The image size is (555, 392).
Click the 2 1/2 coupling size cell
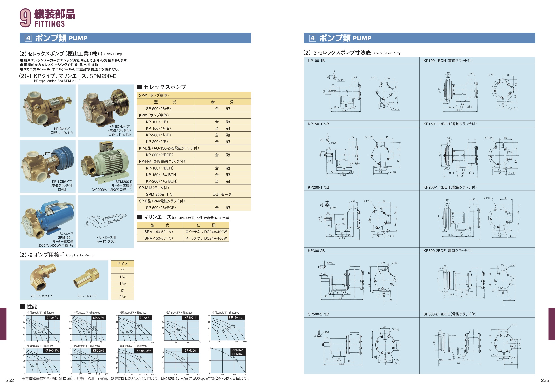tap(123, 297)
